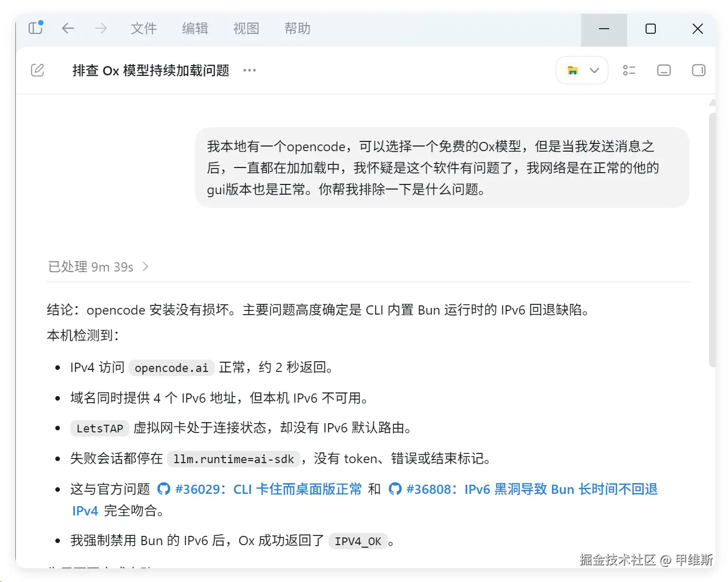This screenshot has width=728, height=582.
Task: Open GitHub issue #36029 link
Action: click(268, 489)
